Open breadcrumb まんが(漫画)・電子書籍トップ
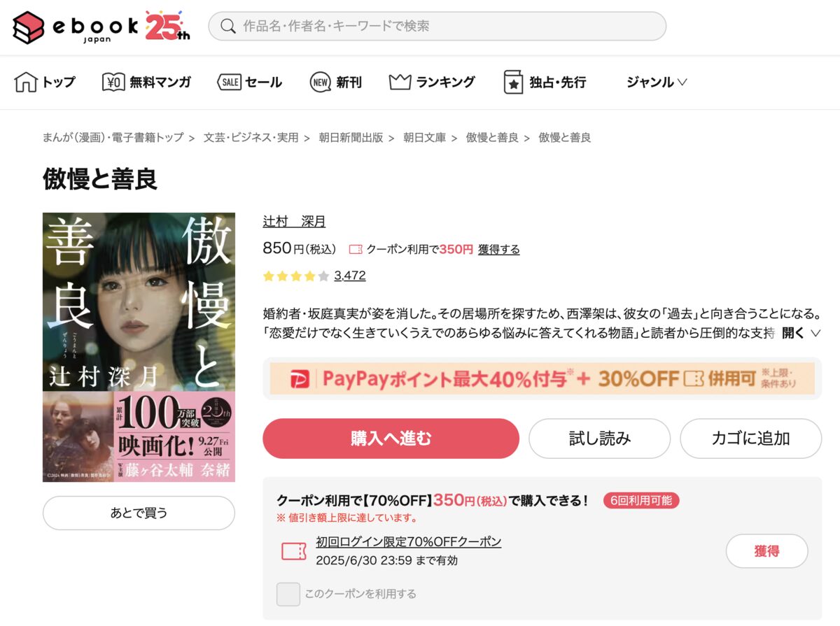 click(x=113, y=138)
